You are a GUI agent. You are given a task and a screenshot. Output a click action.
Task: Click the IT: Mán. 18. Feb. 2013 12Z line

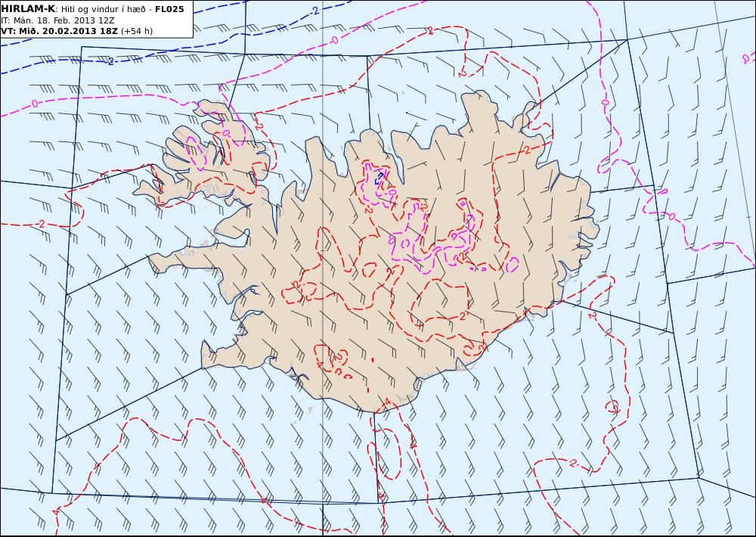click(x=57, y=20)
